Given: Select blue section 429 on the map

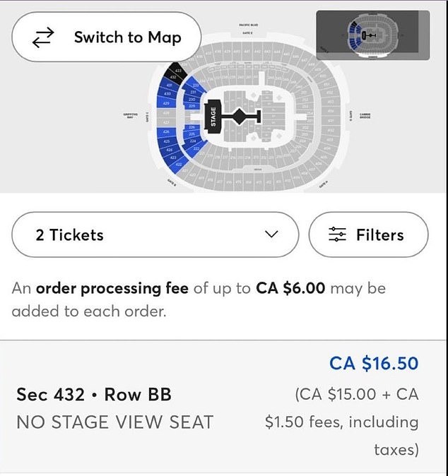Looking at the screenshot, I should pos(165,103).
